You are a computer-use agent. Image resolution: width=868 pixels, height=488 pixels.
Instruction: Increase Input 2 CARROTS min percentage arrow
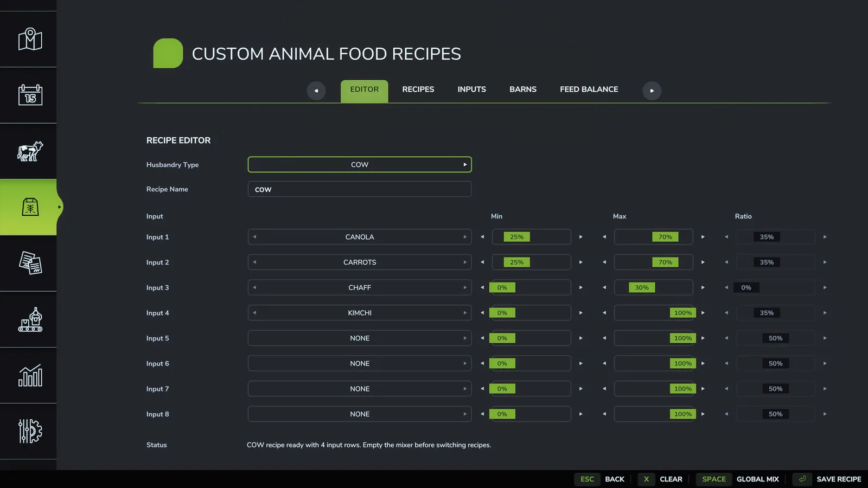pos(580,262)
